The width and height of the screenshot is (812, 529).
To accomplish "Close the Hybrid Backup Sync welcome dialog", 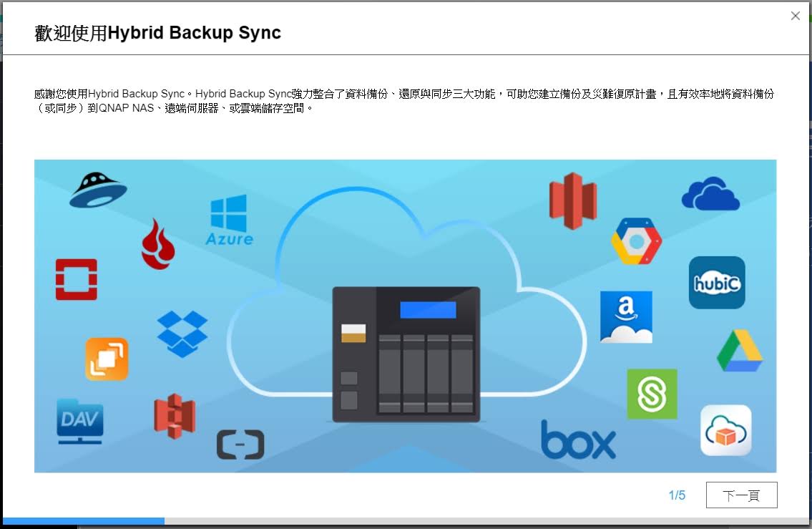I will coord(796,16).
